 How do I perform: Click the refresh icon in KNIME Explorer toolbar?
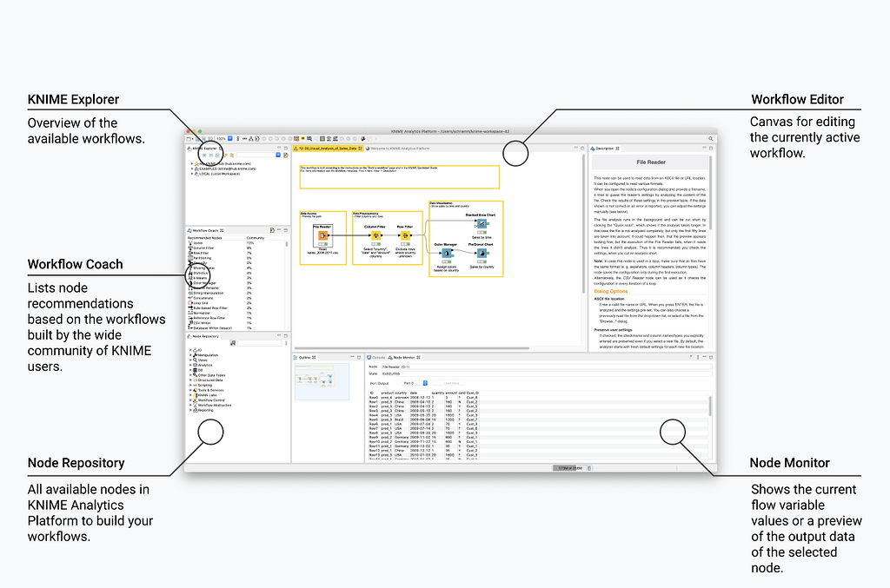point(211,155)
